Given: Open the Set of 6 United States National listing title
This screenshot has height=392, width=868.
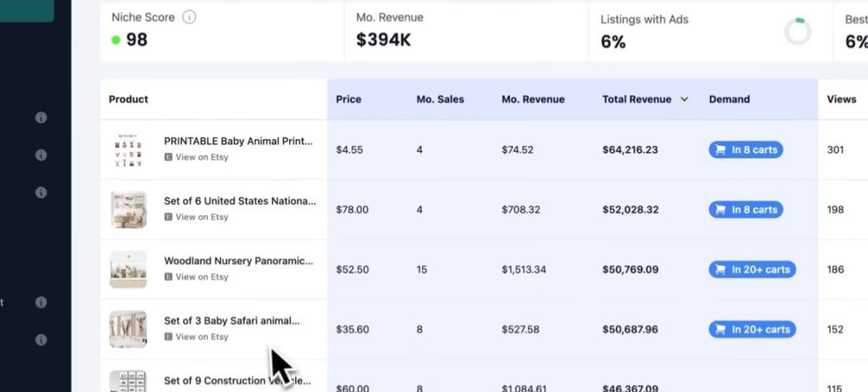Looking at the screenshot, I should (x=239, y=201).
